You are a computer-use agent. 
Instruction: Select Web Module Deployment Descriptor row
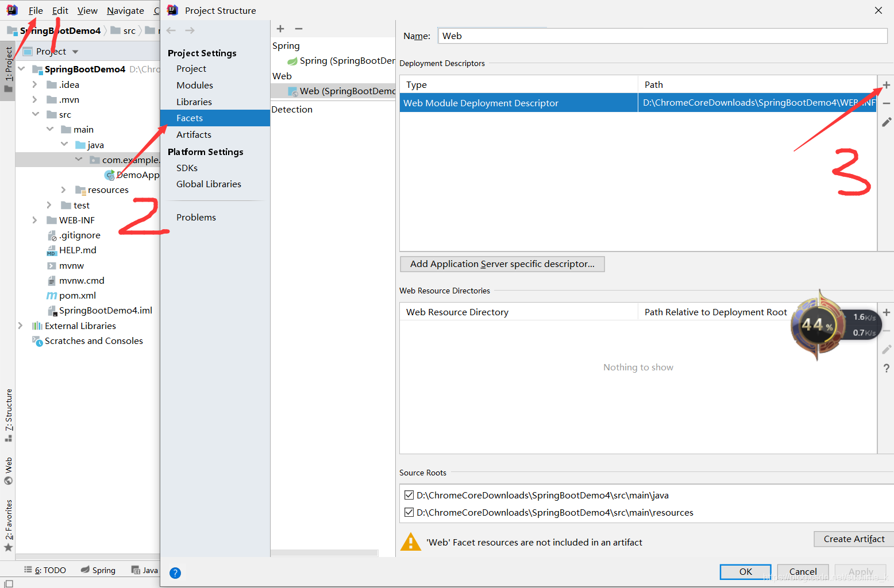[x=638, y=103]
